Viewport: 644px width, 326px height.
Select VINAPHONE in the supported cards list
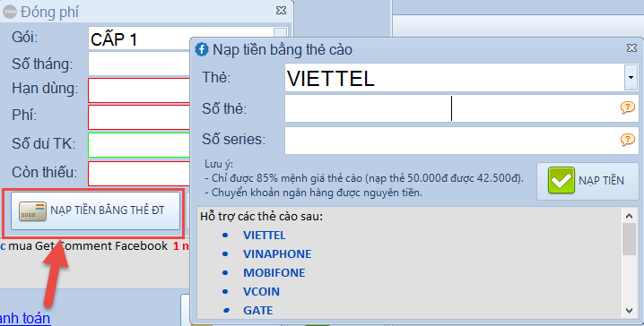pos(277,253)
